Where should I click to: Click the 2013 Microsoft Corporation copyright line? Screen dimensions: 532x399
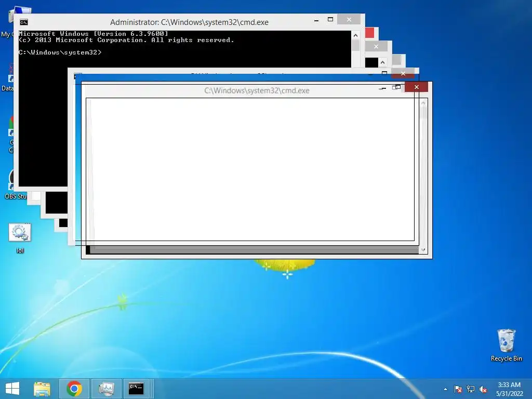[x=126, y=40]
